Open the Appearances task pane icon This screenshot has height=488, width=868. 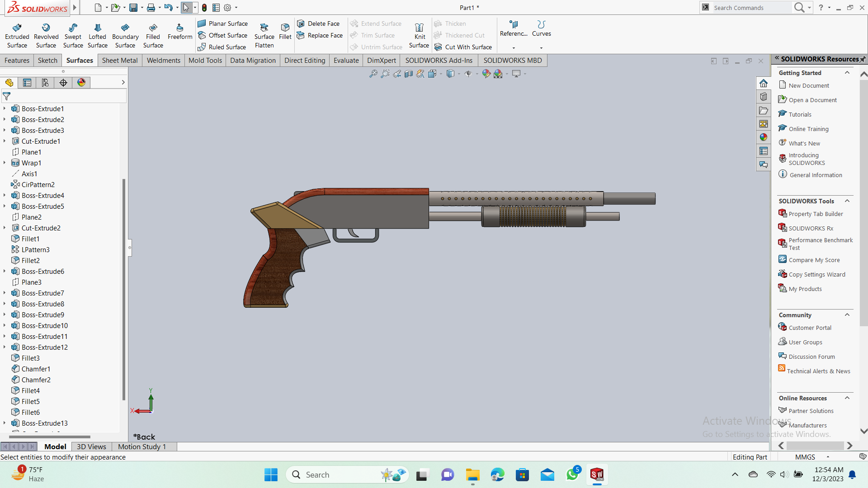(764, 137)
